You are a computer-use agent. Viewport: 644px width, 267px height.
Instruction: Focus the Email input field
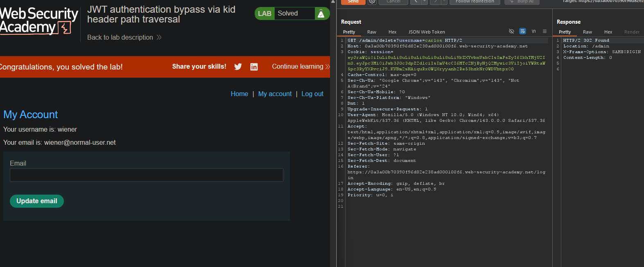(x=147, y=175)
